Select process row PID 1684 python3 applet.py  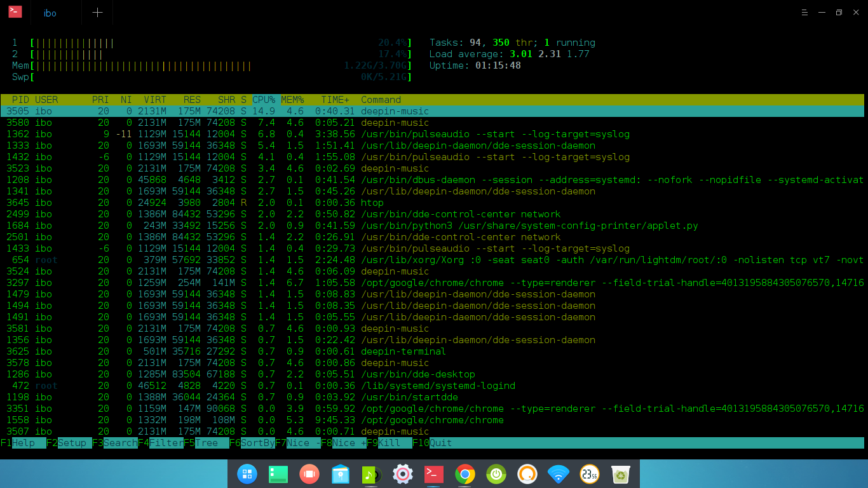click(x=432, y=226)
